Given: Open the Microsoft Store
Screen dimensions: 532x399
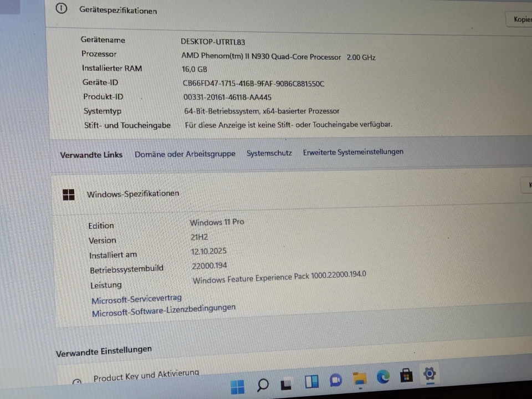Looking at the screenshot, I should tap(406, 376).
